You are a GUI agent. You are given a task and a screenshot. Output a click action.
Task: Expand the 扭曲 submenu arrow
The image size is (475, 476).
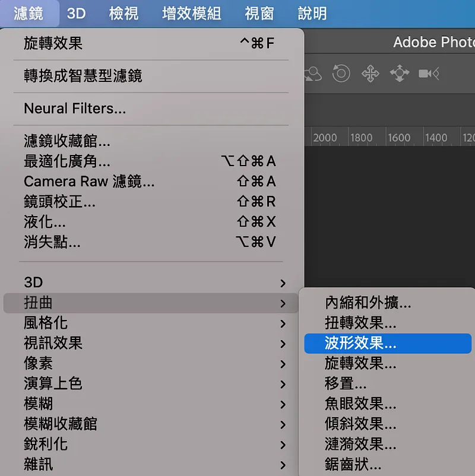point(283,303)
